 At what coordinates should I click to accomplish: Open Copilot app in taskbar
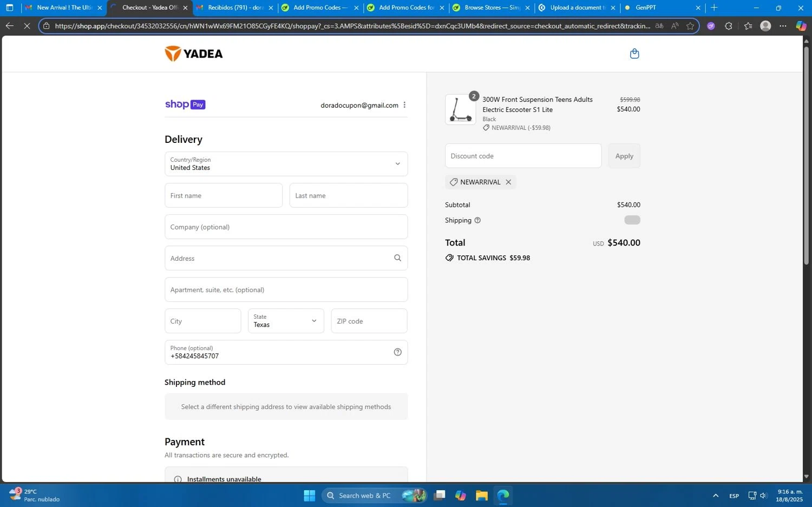coord(460,496)
